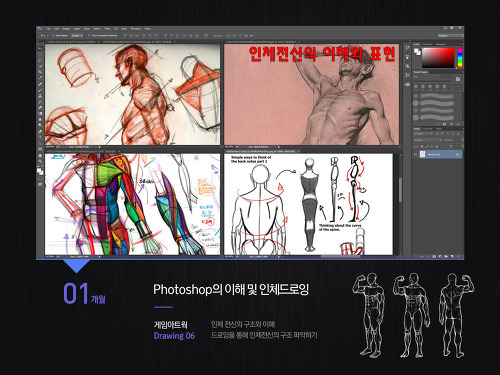Click the 'Drawing 06' text
Image resolution: width=500 pixels, height=375 pixels.
pos(174,336)
